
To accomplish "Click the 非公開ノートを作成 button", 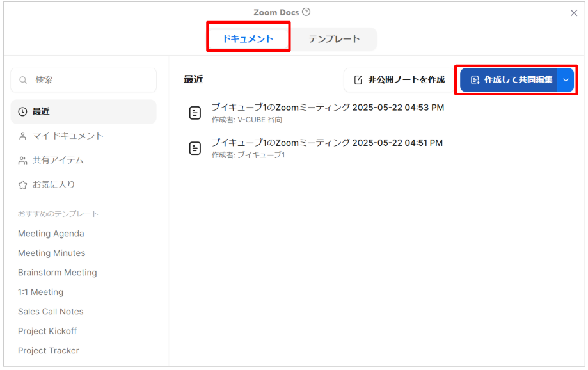I will coord(399,79).
